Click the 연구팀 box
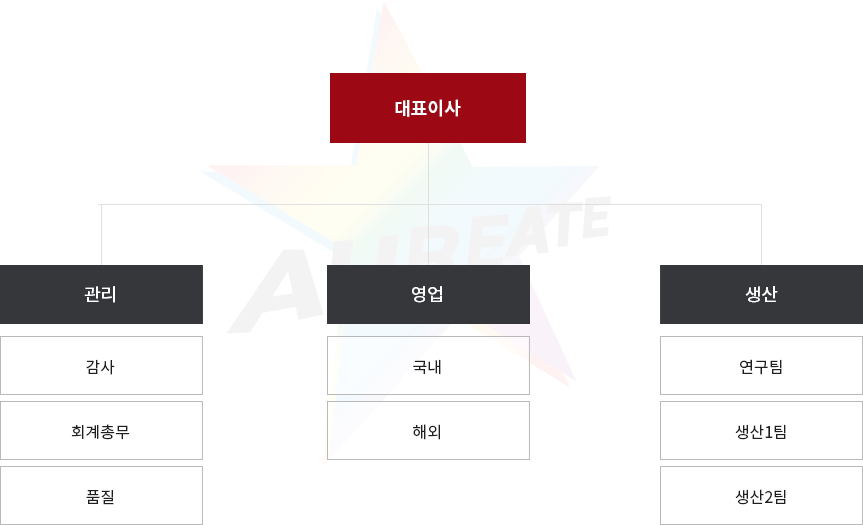The height and width of the screenshot is (525, 863). pyautogui.click(x=761, y=365)
